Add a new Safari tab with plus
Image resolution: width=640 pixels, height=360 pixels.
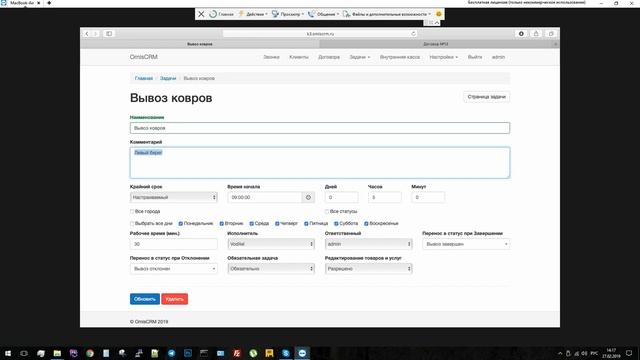[x=556, y=44]
